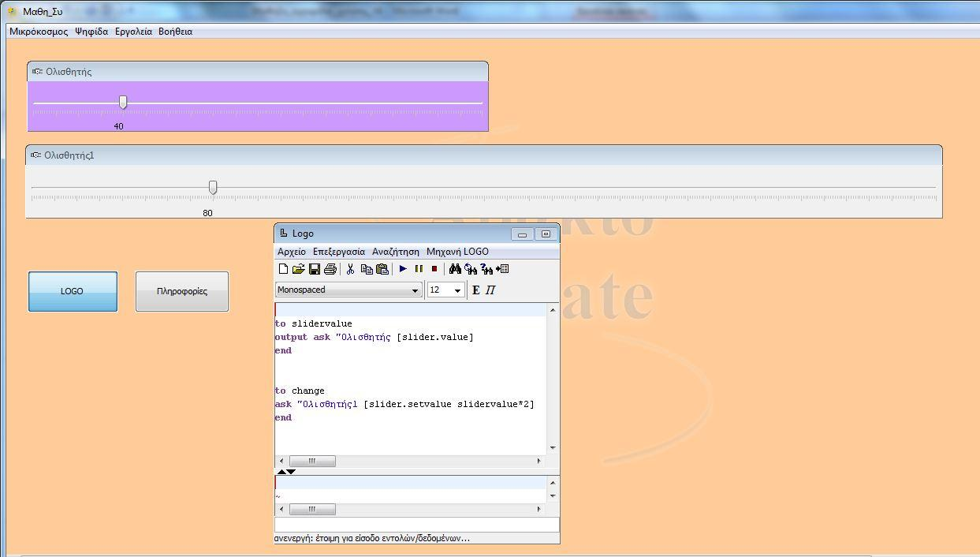The height and width of the screenshot is (557, 980).
Task: Stop Logo execution with red square
Action: click(434, 269)
